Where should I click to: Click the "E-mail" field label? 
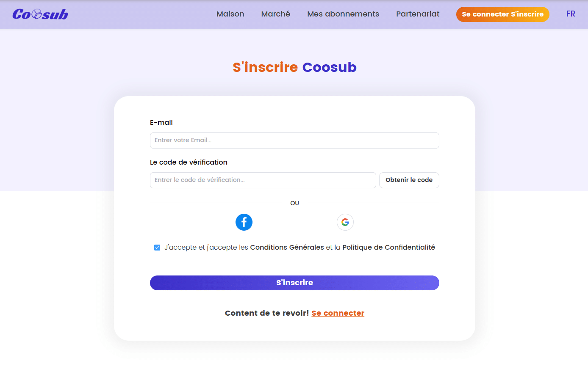(x=161, y=123)
